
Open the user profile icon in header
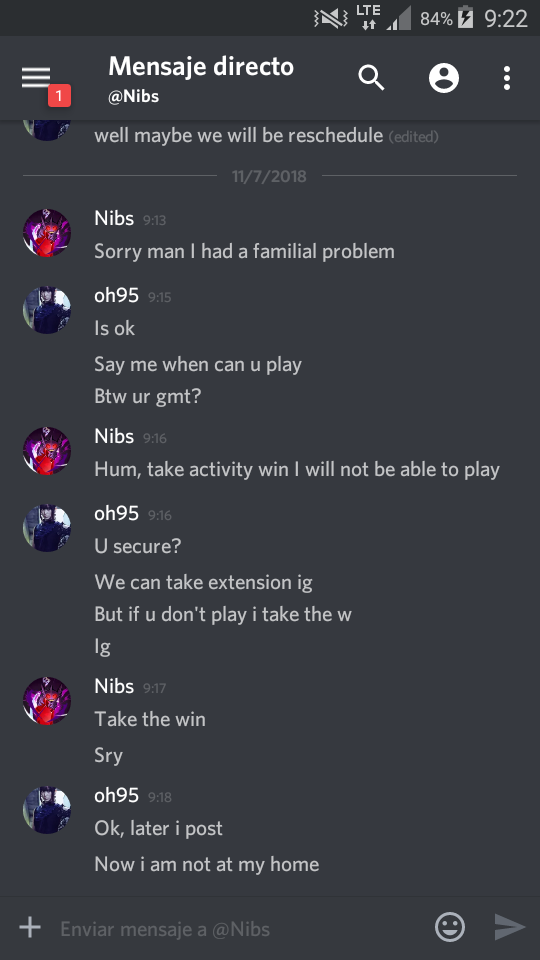click(444, 78)
